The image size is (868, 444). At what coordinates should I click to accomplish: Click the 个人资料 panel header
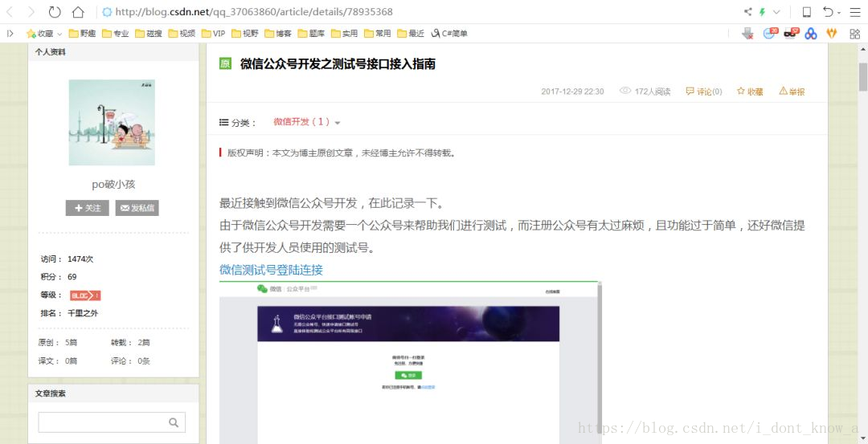(113, 52)
